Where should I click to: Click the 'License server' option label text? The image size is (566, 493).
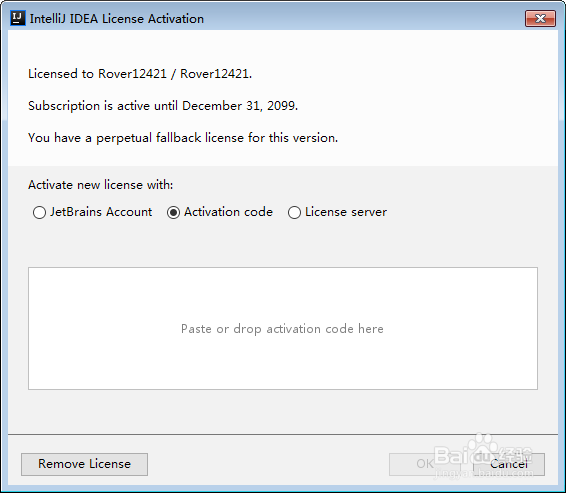point(346,212)
